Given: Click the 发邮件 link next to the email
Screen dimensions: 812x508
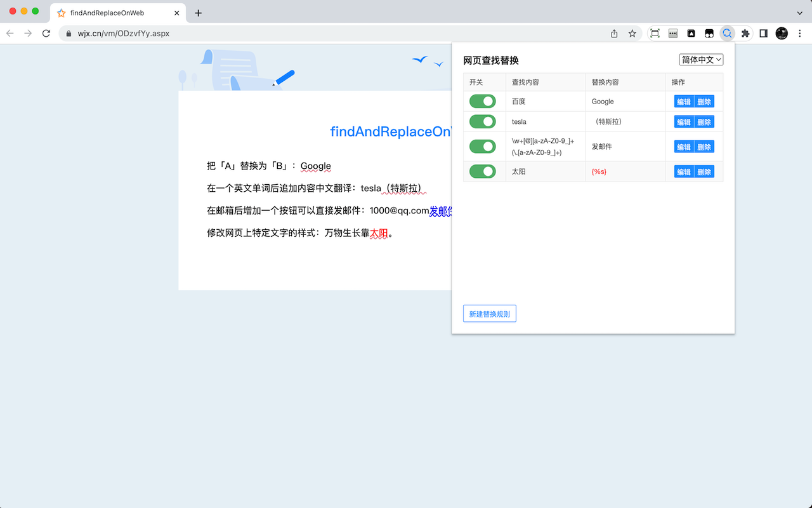Looking at the screenshot, I should [441, 211].
